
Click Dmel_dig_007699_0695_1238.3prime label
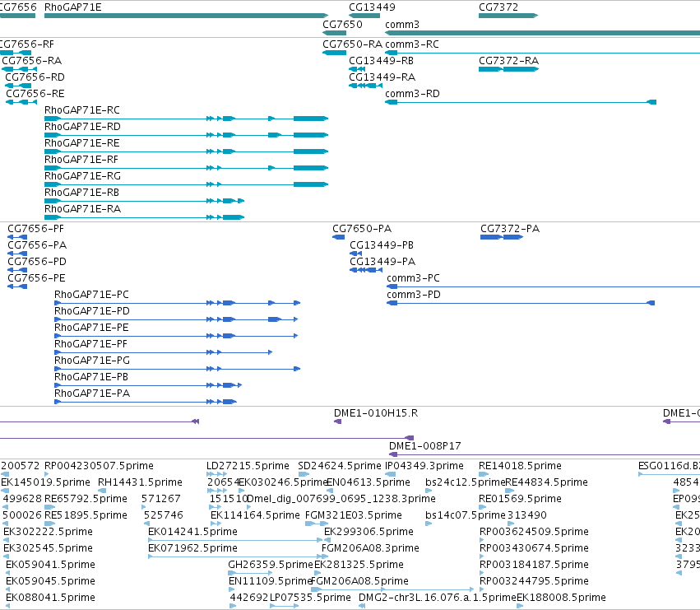tap(341, 499)
